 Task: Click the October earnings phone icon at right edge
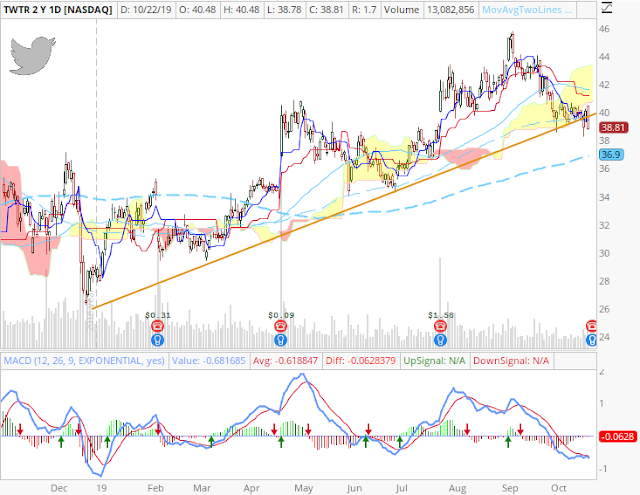(x=591, y=326)
